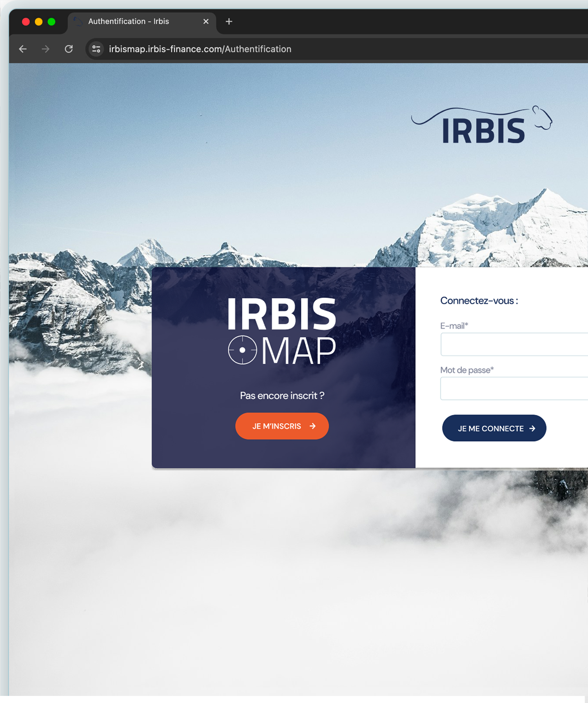Open a new tab with plus icon
This screenshot has width=588, height=703.
229,22
